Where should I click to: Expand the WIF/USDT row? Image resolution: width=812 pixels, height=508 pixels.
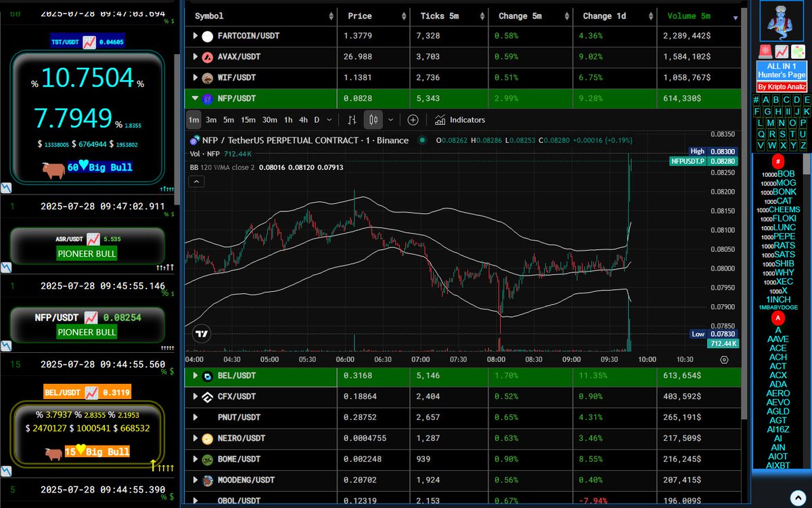[x=196, y=78]
